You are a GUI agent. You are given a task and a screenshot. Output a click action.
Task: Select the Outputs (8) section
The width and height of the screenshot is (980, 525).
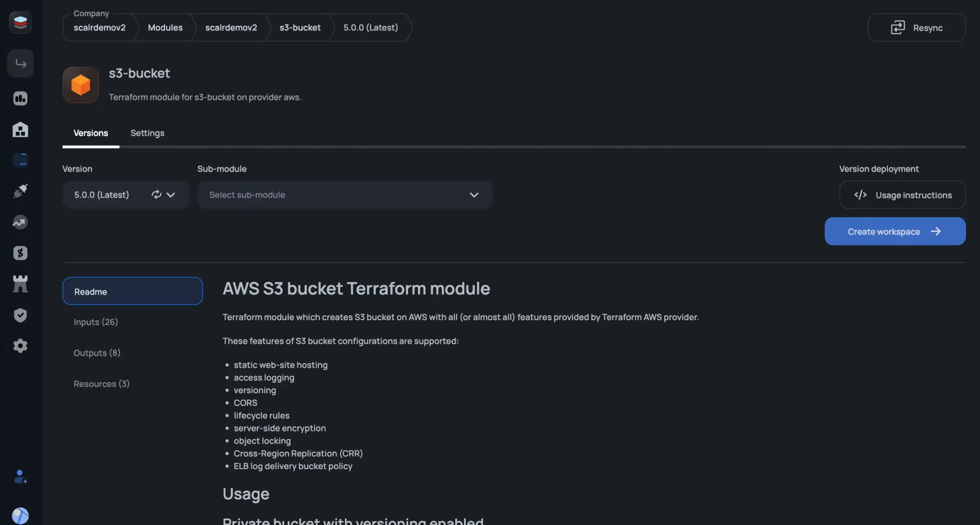pos(97,353)
